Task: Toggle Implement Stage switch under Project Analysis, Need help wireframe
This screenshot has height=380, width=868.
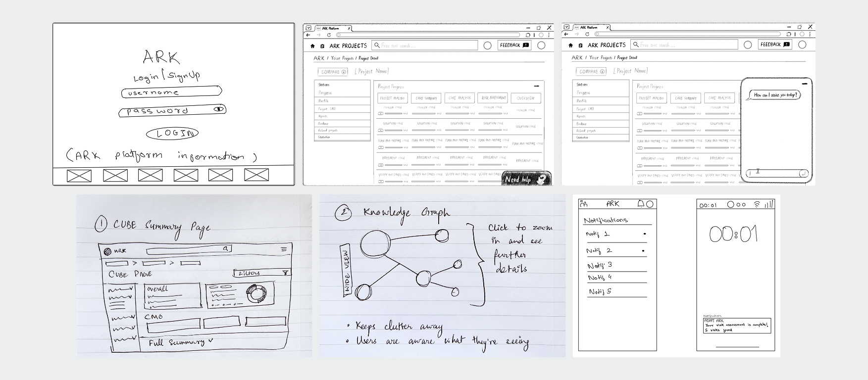Action: (x=381, y=164)
